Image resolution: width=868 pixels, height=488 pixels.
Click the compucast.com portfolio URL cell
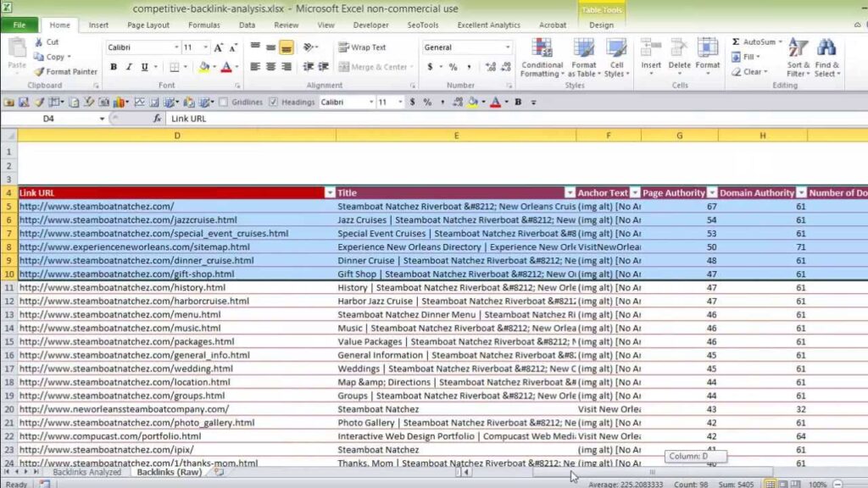point(176,436)
